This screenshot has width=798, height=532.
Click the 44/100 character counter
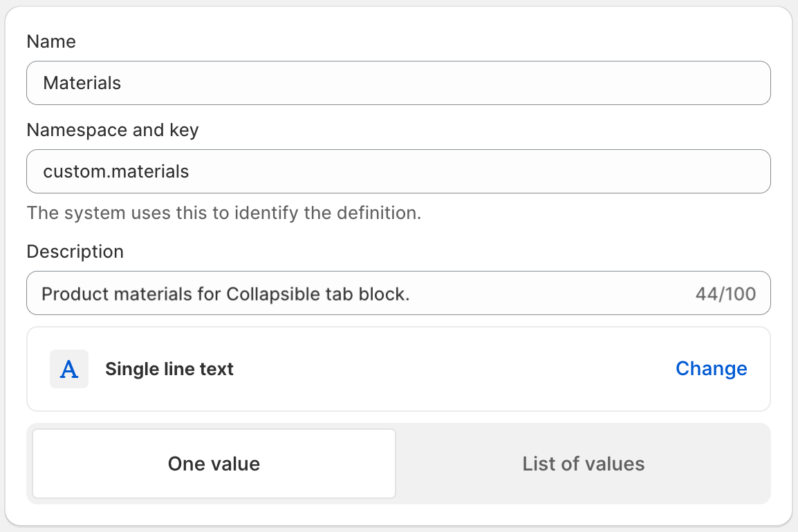tap(725, 294)
